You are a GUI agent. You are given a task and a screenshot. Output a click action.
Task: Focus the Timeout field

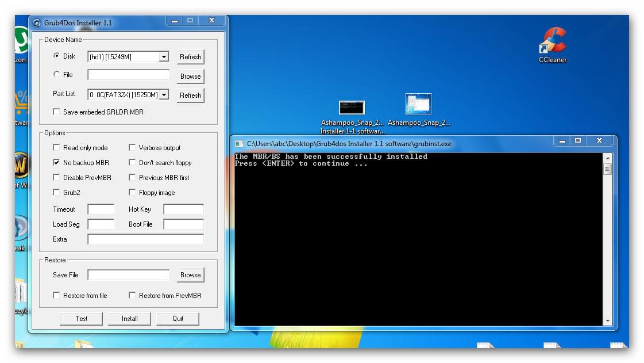(x=101, y=209)
